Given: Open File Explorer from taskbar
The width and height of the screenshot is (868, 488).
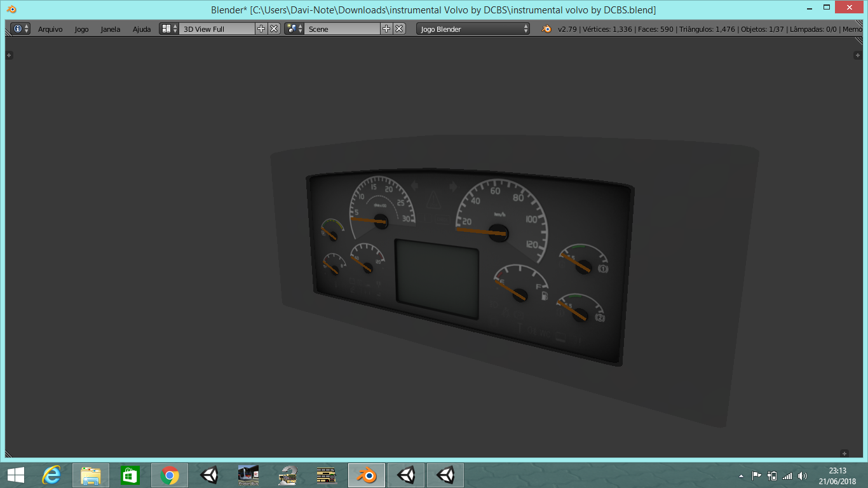Looking at the screenshot, I should (x=91, y=475).
